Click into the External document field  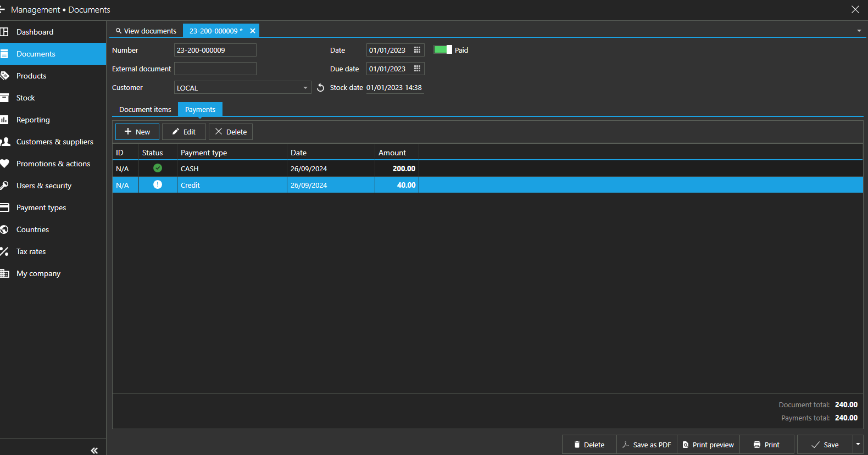(x=215, y=69)
